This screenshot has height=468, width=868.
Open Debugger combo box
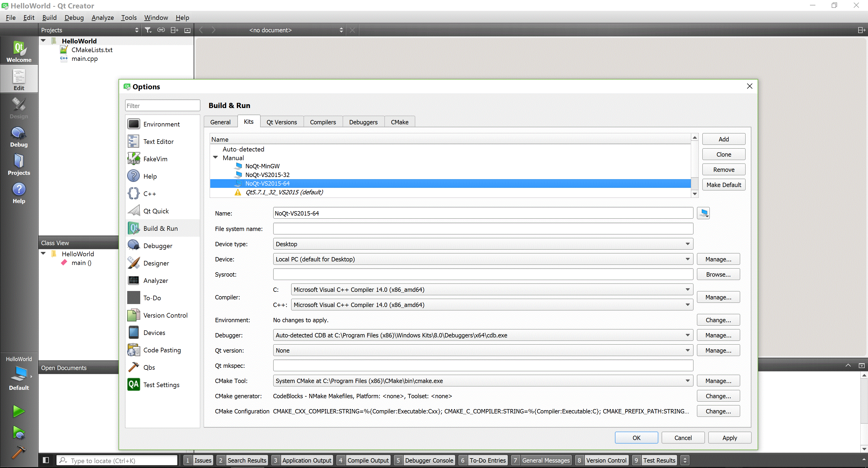pyautogui.click(x=483, y=335)
